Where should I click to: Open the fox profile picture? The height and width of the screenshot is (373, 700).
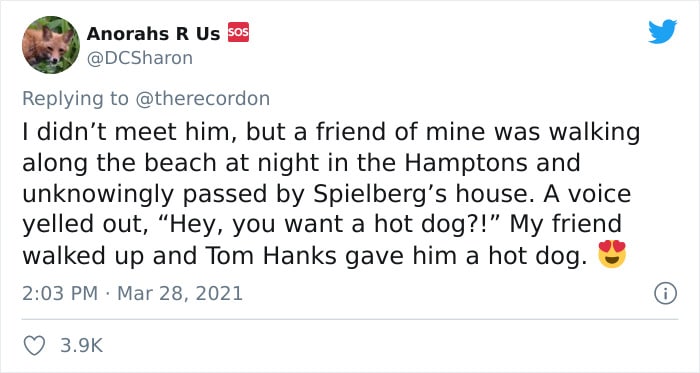click(51, 45)
